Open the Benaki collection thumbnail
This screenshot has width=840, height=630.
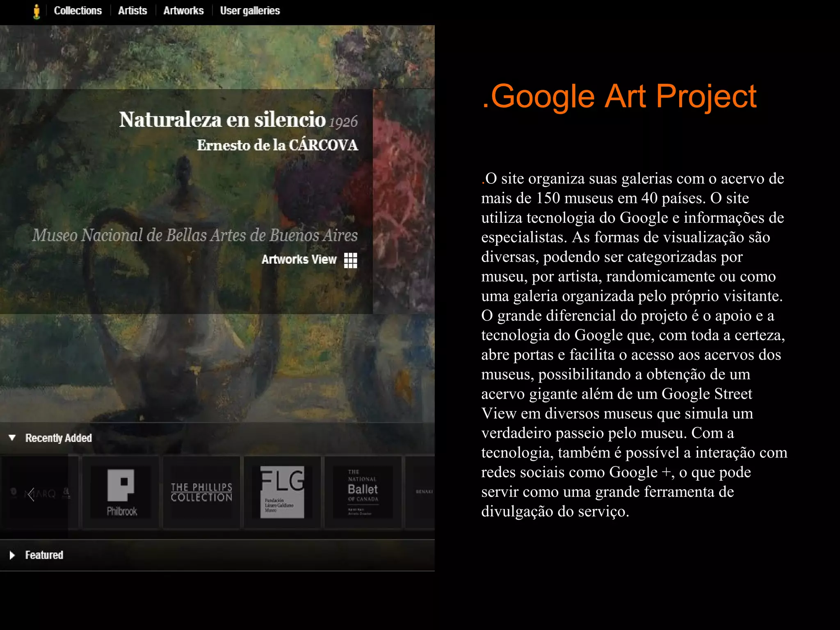[x=420, y=492]
